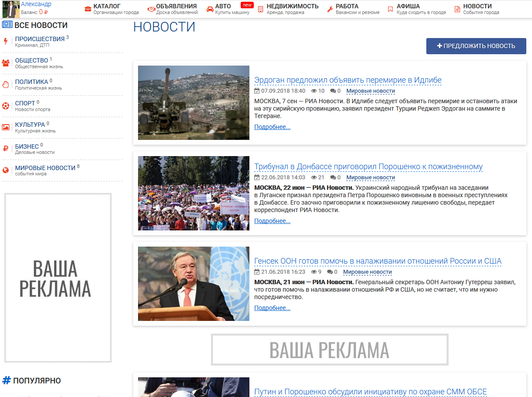Click the user avatar photo
532x397 pixels.
(x=11, y=9)
